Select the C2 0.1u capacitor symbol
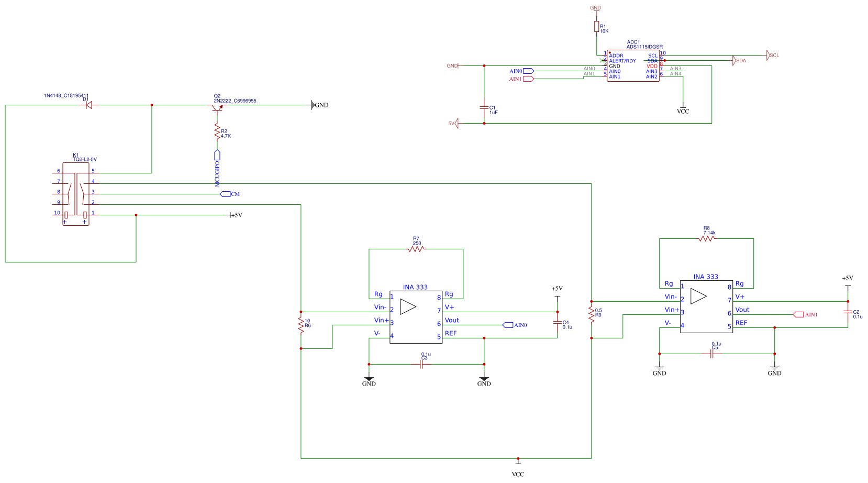 coord(848,312)
